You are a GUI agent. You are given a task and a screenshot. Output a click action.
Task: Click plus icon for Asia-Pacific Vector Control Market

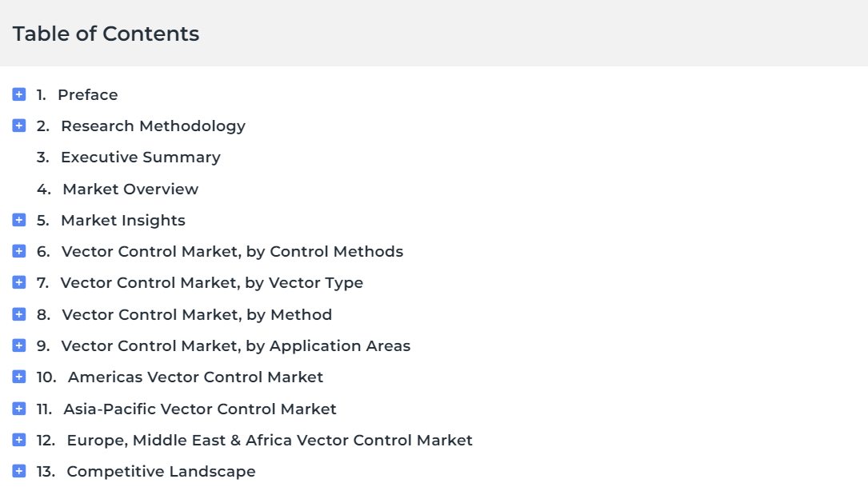19,409
